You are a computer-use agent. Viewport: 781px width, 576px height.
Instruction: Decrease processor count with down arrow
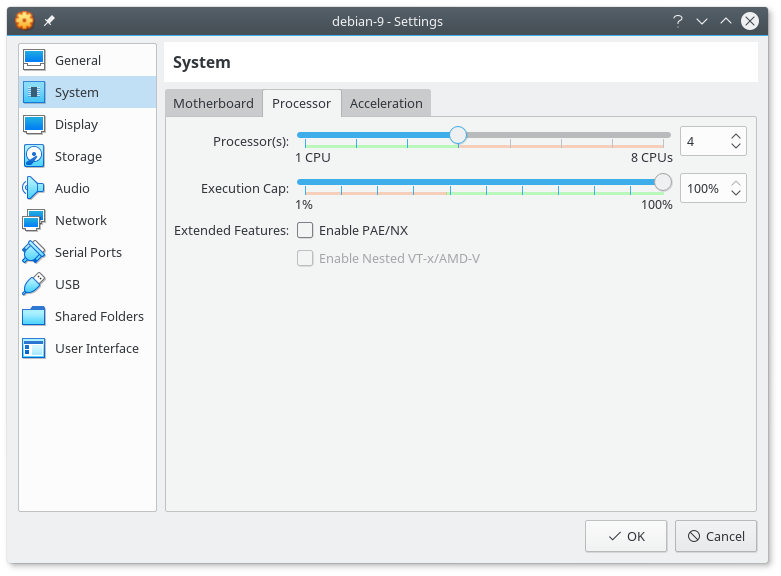(x=736, y=147)
